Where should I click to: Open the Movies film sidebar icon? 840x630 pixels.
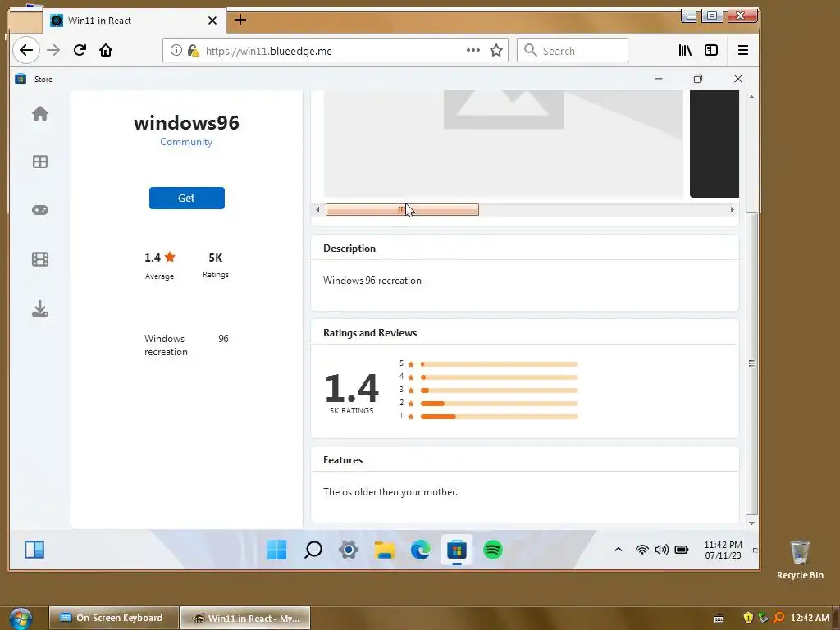[40, 259]
